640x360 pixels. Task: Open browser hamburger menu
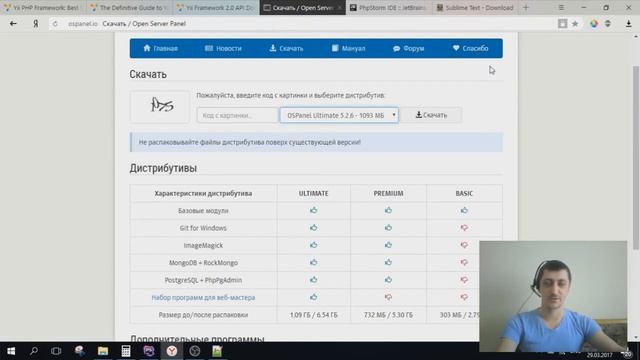point(561,7)
